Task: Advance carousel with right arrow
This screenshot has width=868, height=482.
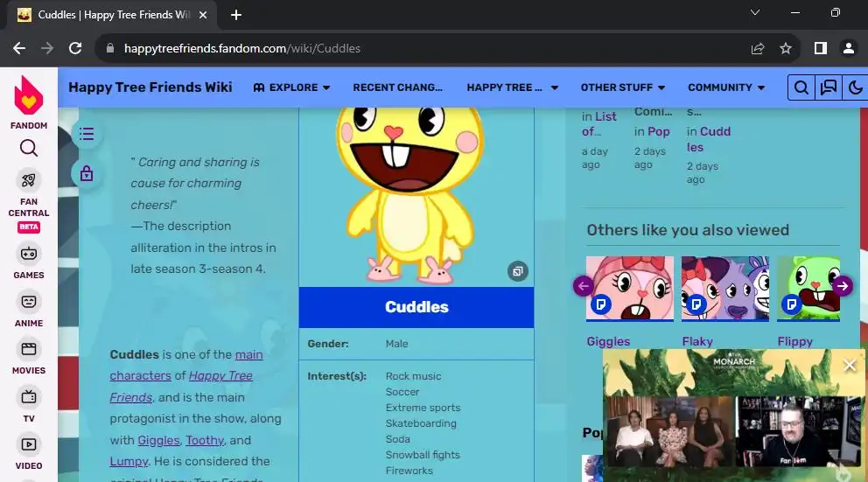Action: 843,286
